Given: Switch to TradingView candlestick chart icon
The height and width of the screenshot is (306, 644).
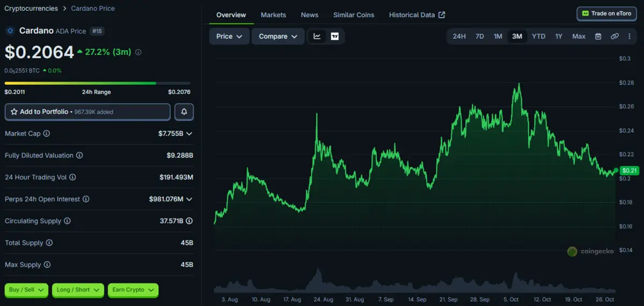Looking at the screenshot, I should pos(335,37).
